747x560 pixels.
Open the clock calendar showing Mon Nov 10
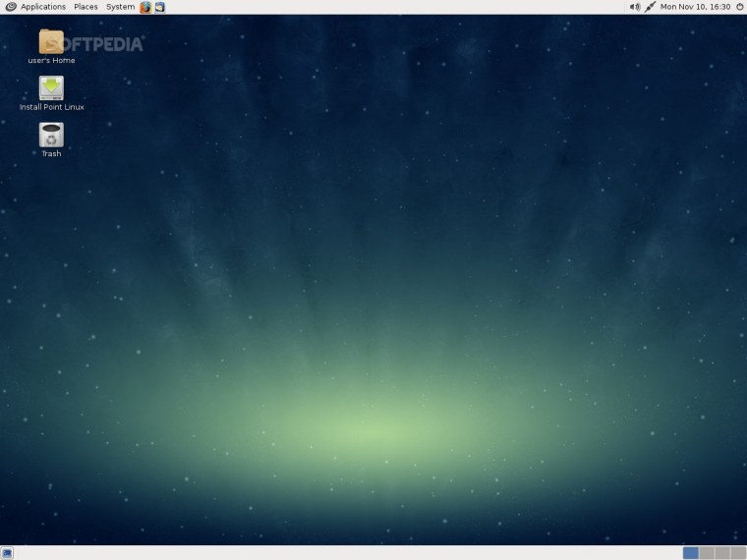(694, 7)
